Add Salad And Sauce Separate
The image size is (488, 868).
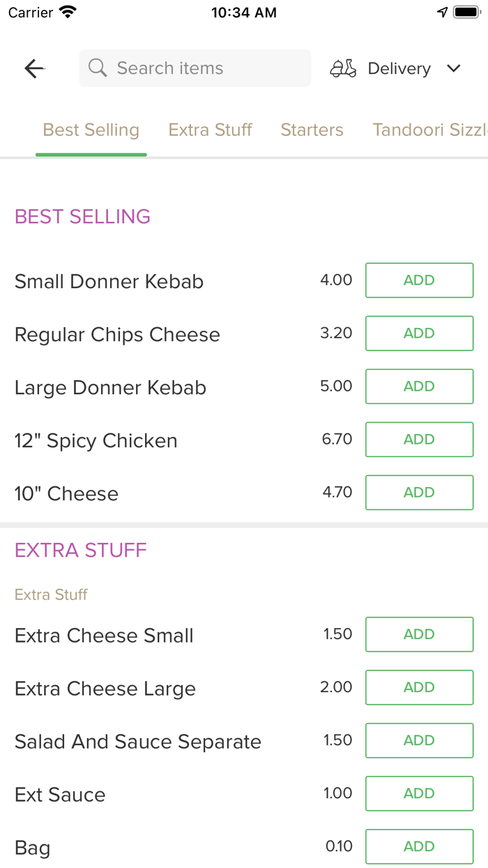tap(419, 740)
